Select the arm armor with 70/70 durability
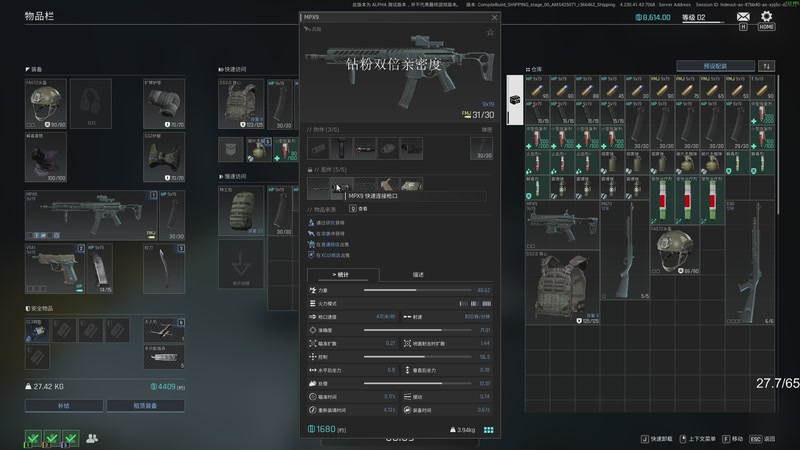This screenshot has height=450, width=800. pos(164,104)
